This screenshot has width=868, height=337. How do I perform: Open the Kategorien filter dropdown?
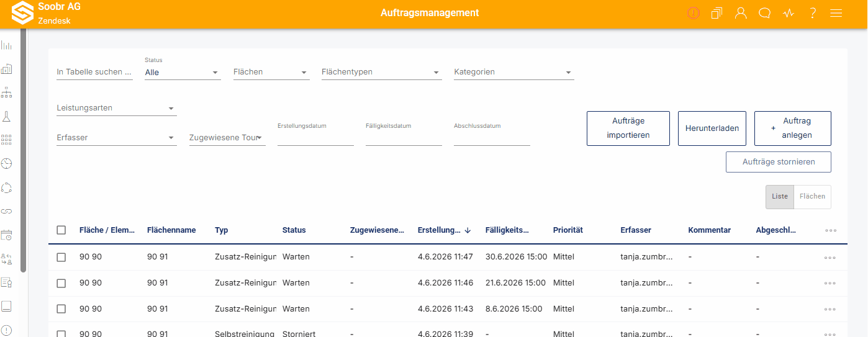[513, 72]
